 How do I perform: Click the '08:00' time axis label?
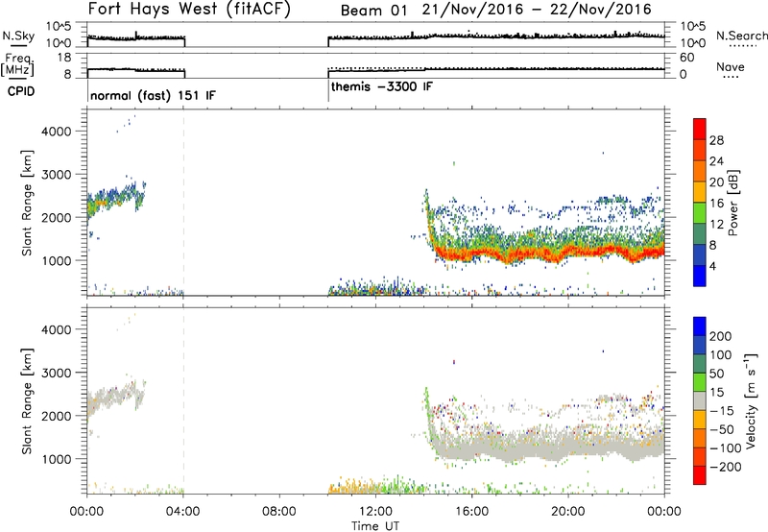point(279,512)
